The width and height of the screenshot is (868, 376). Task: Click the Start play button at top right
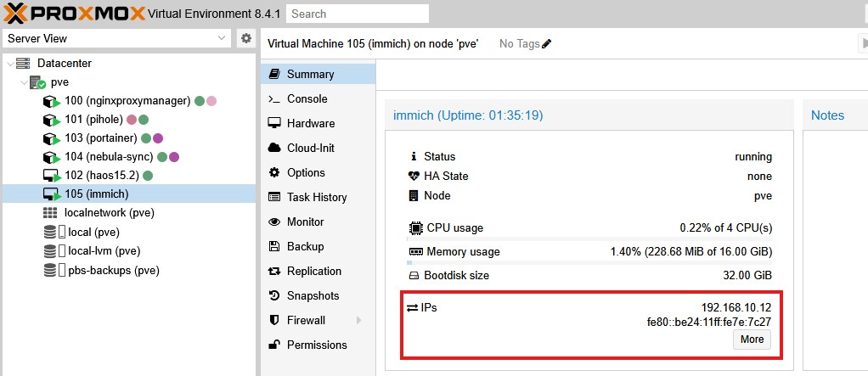click(863, 43)
